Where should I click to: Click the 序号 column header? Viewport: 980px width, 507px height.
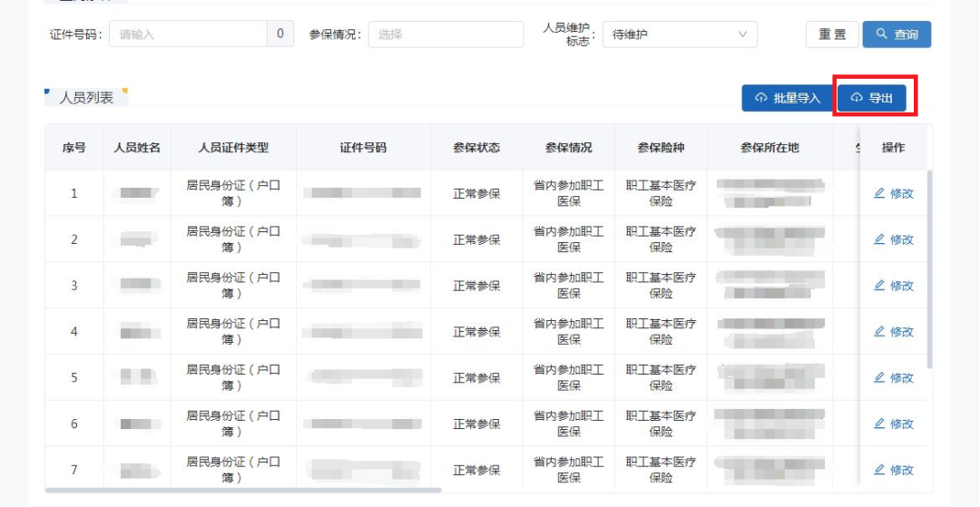[x=74, y=148]
